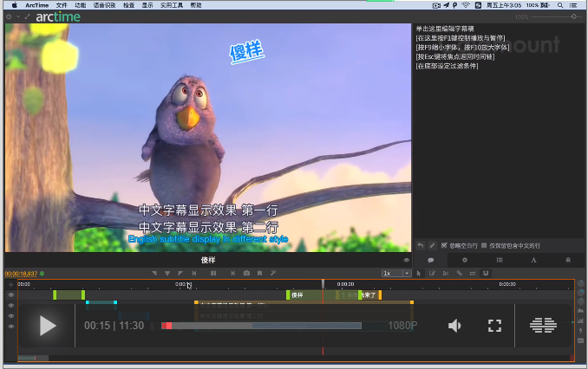The width and height of the screenshot is (588, 369).
Task: Open the 实用工具 menu
Action: pos(173,5)
